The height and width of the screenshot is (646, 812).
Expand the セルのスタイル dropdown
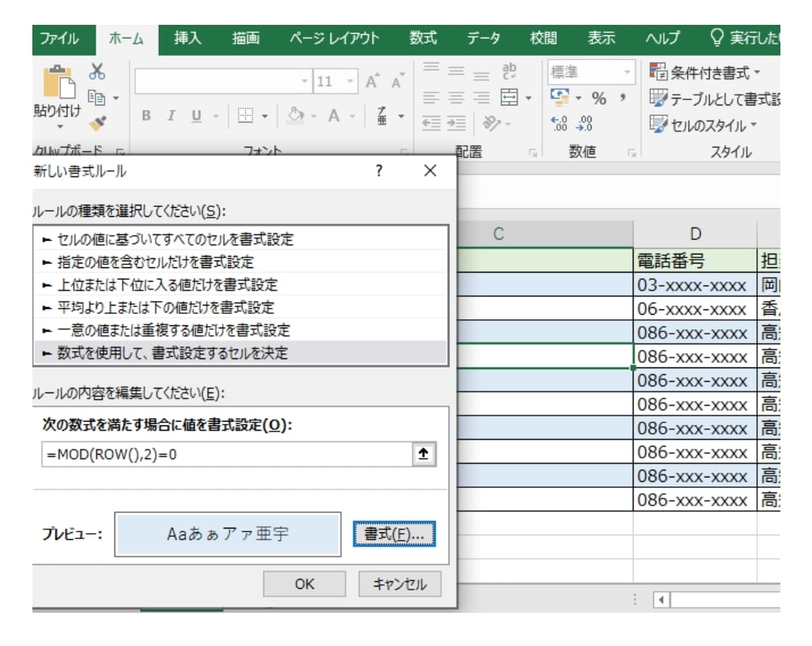[703, 125]
